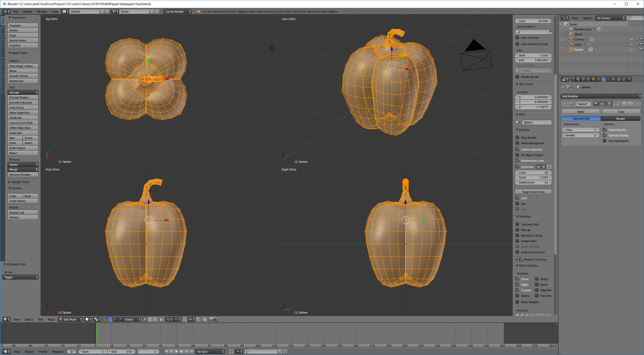Open the Render menu
Viewport: 644px width, 355px height.
(x=27, y=11)
